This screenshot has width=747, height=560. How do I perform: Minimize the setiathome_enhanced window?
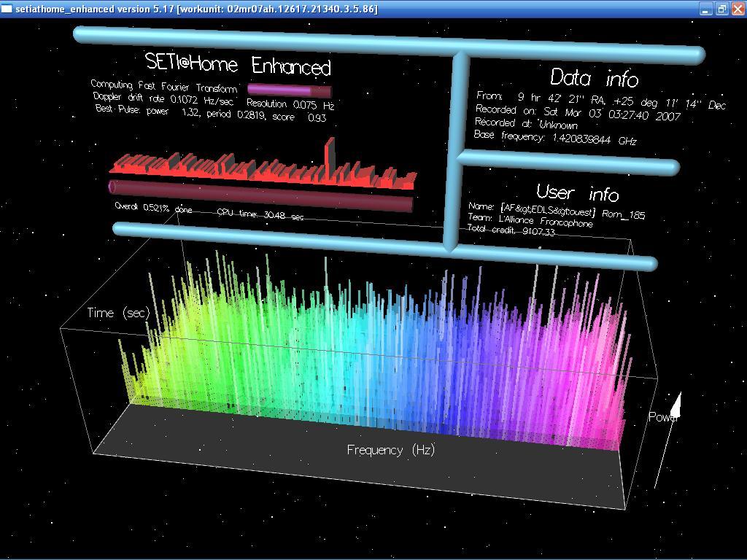point(705,9)
